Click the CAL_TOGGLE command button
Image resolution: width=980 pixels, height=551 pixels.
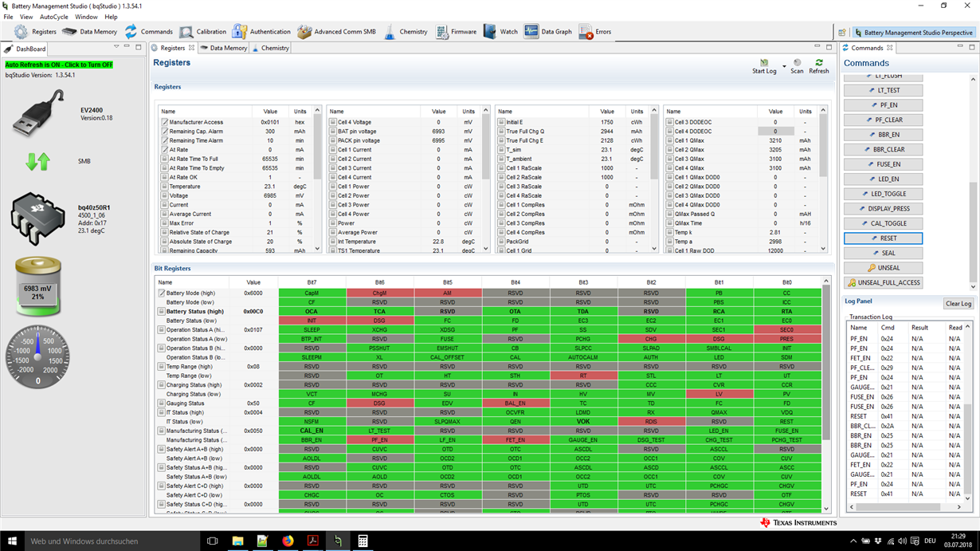[x=883, y=223]
